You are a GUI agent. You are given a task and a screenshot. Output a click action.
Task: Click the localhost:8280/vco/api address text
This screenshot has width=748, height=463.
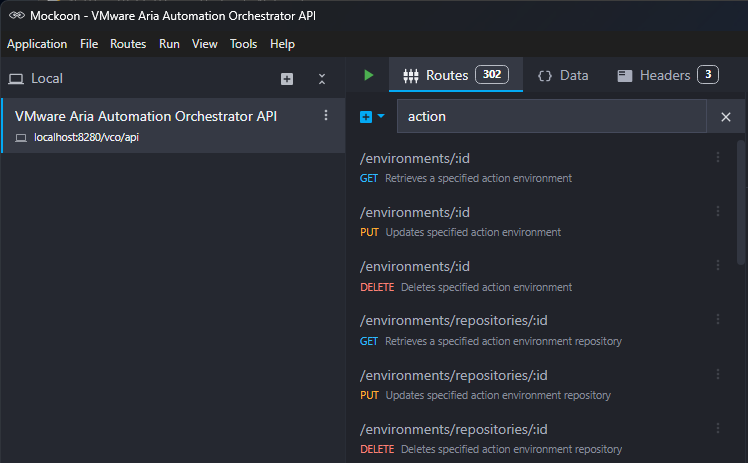pyautogui.click(x=86, y=137)
